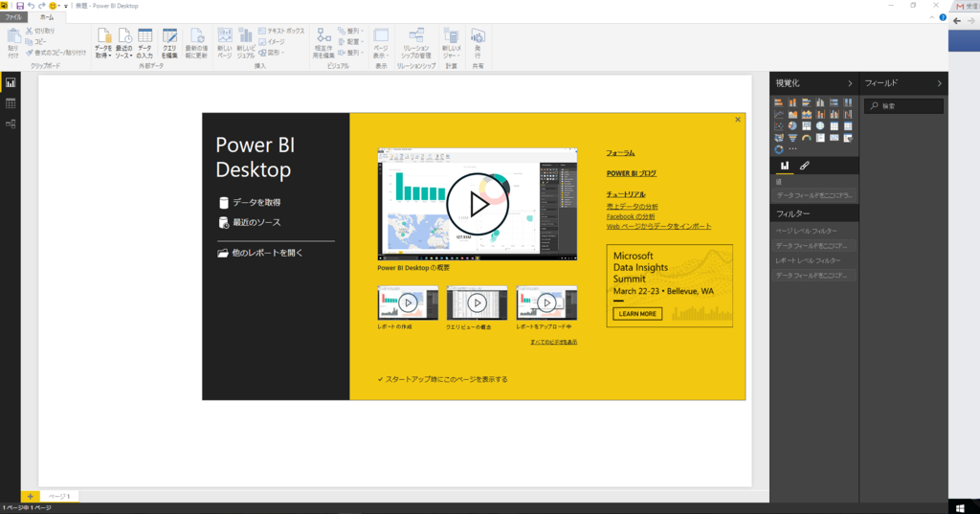This screenshot has height=514, width=980.
Task: Select the line chart visualization
Action: (x=779, y=115)
